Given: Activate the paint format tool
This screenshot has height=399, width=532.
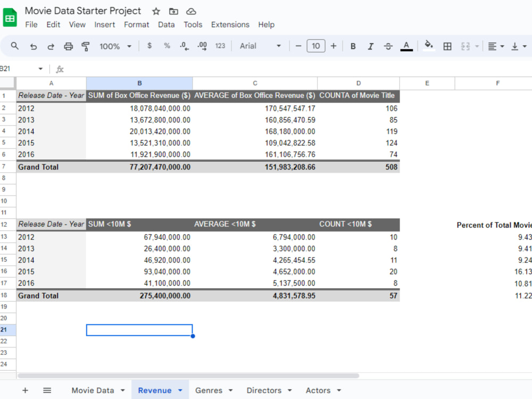Looking at the screenshot, I should tap(86, 46).
